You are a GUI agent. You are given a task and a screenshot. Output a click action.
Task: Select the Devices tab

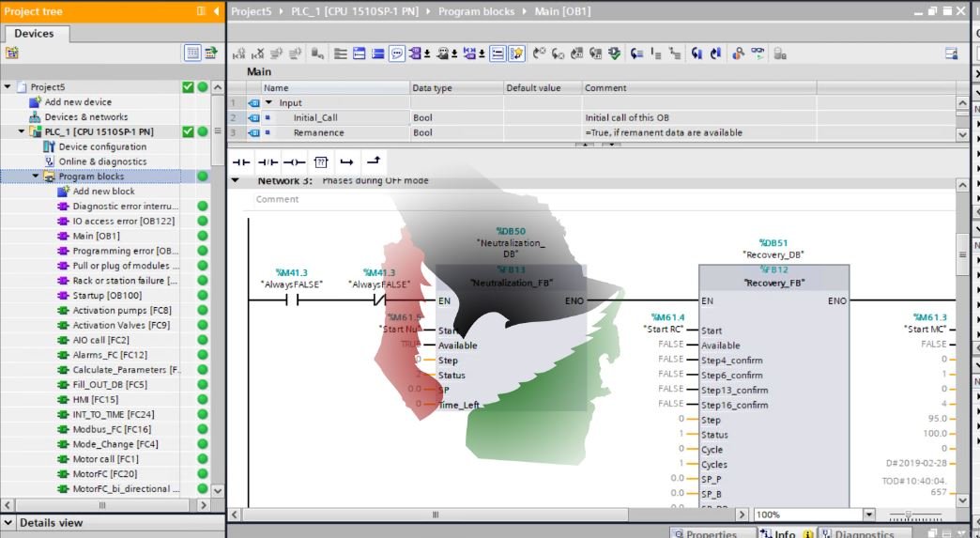pyautogui.click(x=34, y=33)
